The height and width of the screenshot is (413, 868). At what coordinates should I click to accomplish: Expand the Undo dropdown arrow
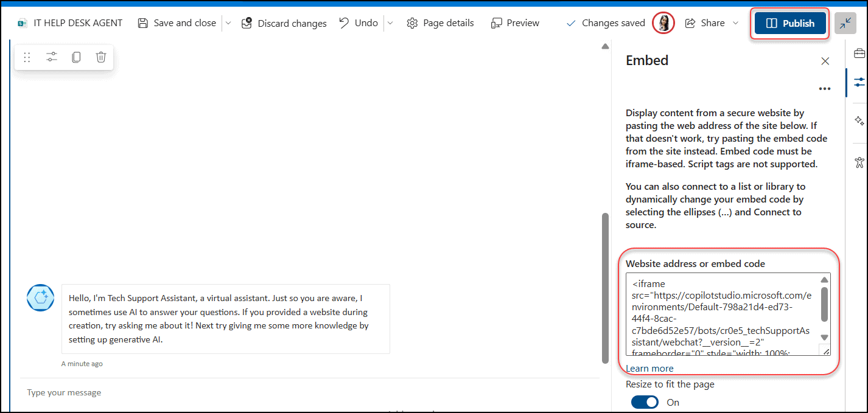tap(390, 23)
